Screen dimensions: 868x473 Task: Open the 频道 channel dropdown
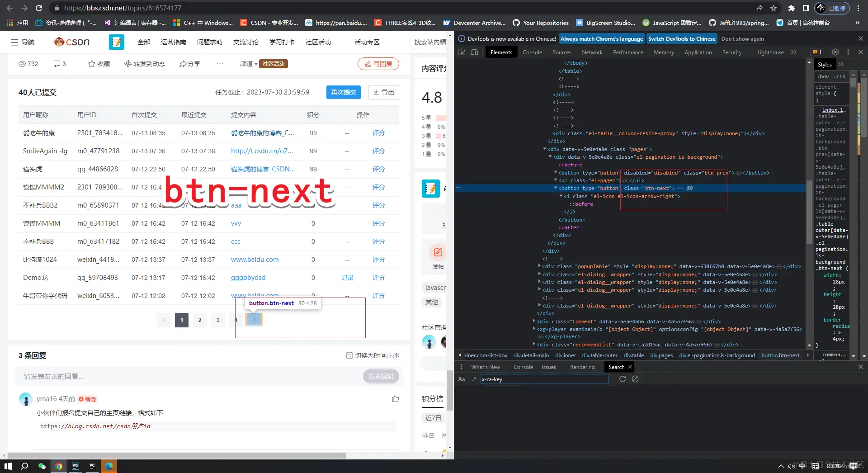(x=248, y=64)
